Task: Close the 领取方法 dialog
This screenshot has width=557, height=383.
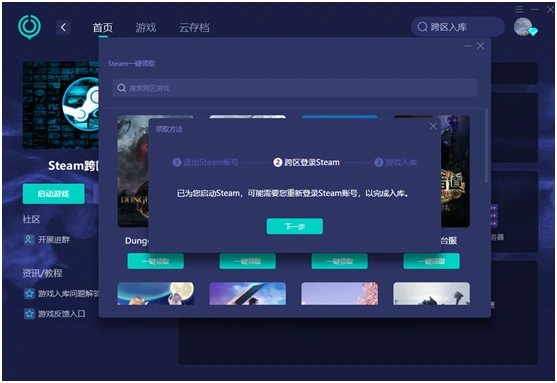Action: pyautogui.click(x=433, y=126)
